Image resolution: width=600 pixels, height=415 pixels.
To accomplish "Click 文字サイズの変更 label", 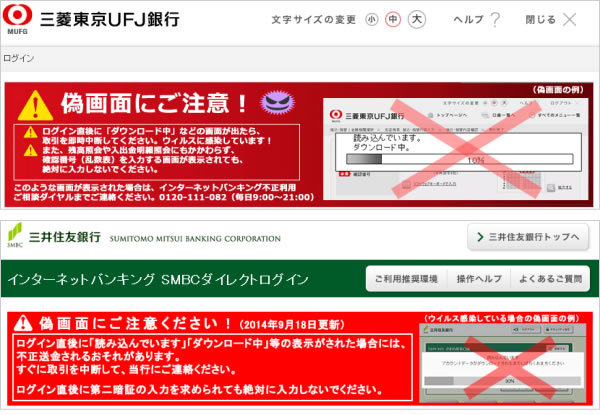I will click(313, 20).
